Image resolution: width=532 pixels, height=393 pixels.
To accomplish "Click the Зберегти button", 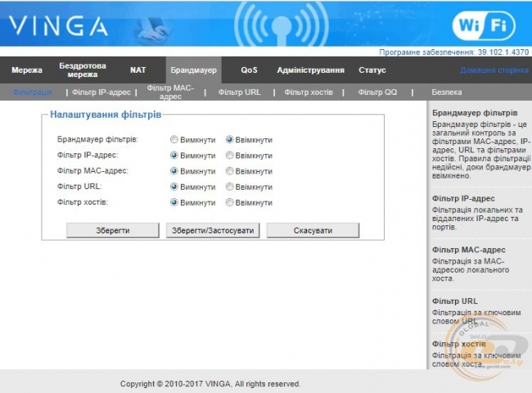I will pyautogui.click(x=113, y=230).
